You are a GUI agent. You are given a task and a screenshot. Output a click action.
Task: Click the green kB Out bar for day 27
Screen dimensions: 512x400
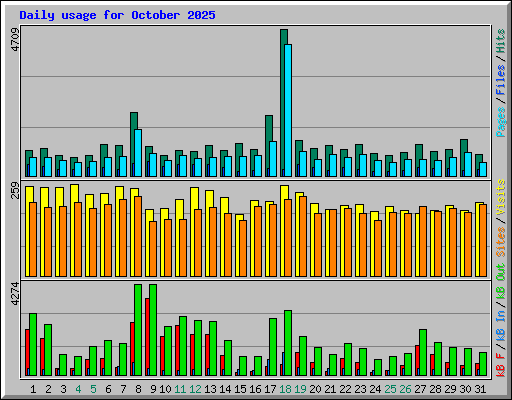pos(423,352)
